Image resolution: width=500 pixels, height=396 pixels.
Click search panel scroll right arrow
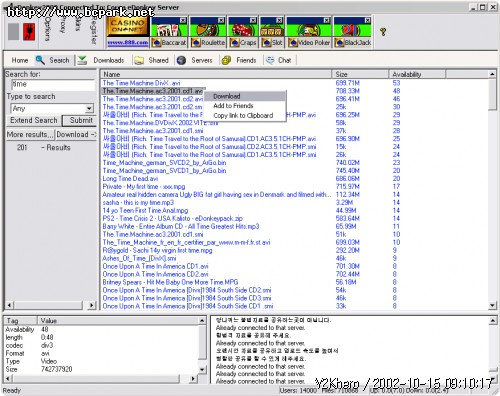(92, 305)
